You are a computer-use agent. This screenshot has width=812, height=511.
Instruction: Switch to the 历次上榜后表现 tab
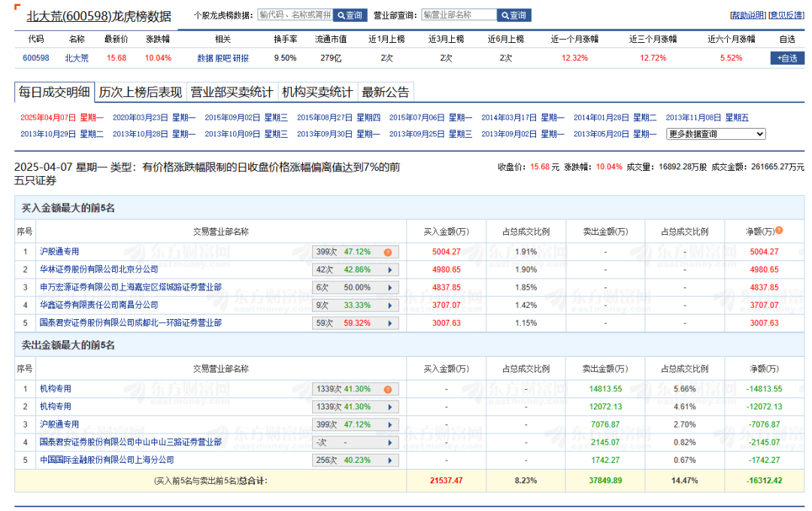pos(141,93)
